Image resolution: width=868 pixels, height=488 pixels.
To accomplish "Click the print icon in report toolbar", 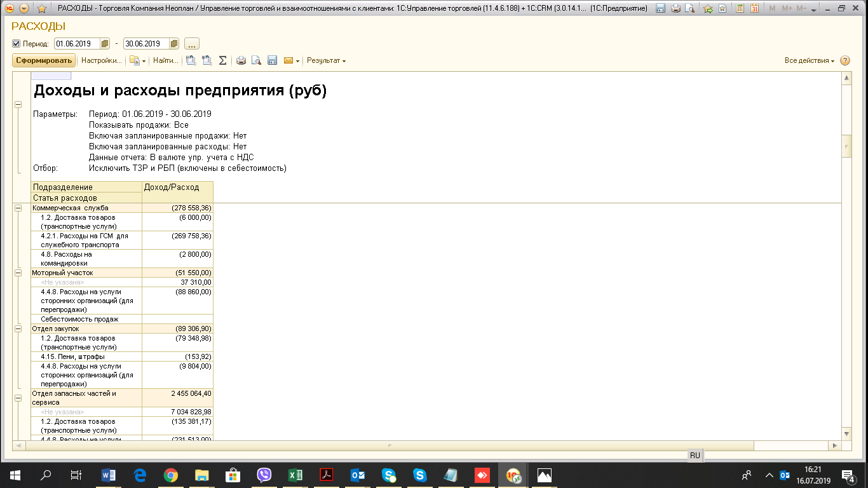I will [241, 61].
